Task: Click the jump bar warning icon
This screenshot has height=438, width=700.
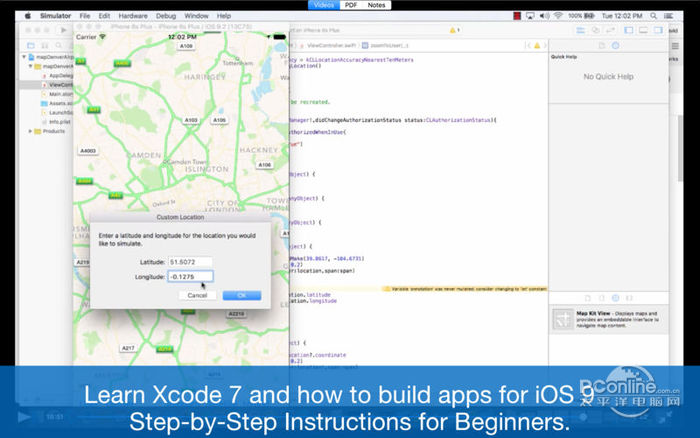Action: (x=537, y=46)
